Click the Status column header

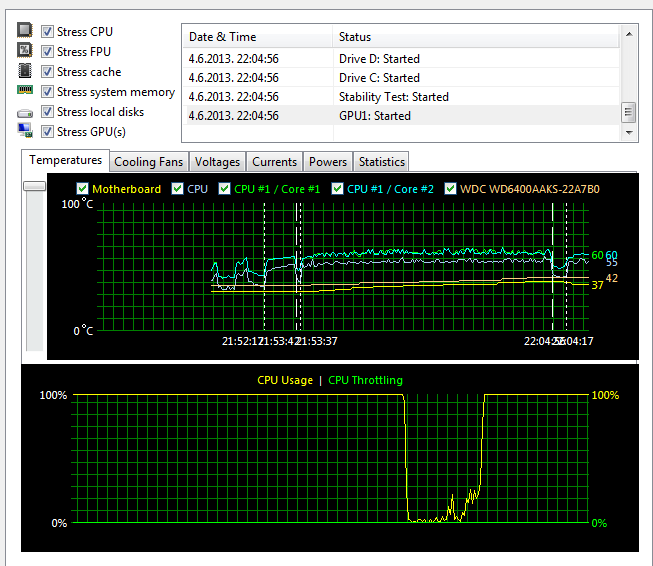tap(475, 37)
